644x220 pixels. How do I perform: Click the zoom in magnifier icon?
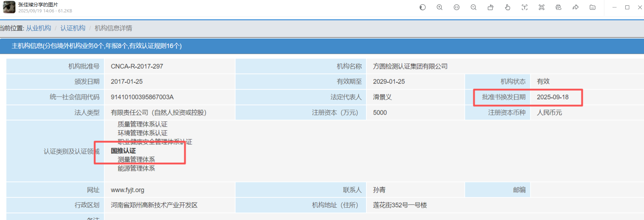coord(439,7)
